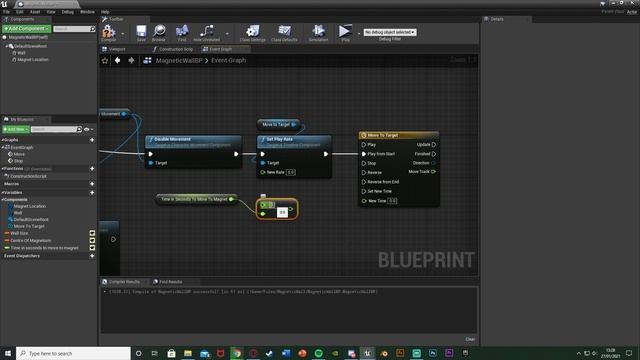640x360 pixels.
Task: Click MagneticWallBP breadcrumb link
Action: tap(179, 60)
